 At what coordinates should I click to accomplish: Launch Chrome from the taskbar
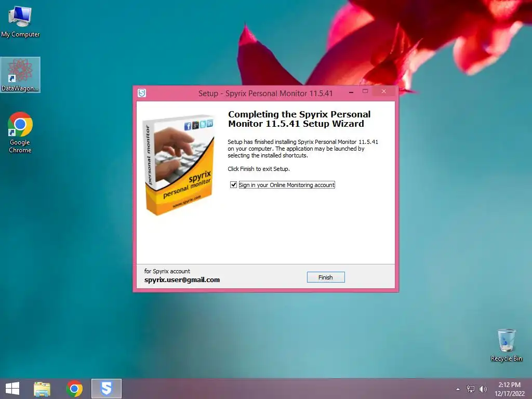74,389
